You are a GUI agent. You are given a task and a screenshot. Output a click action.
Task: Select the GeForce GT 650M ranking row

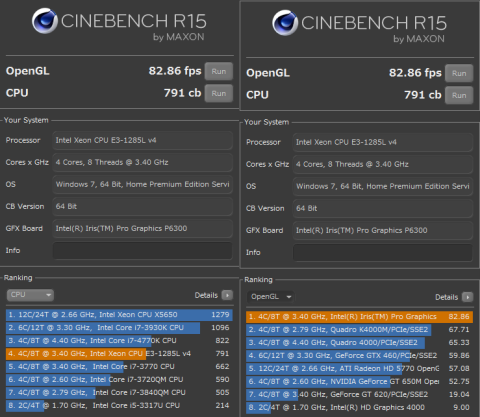click(359, 382)
